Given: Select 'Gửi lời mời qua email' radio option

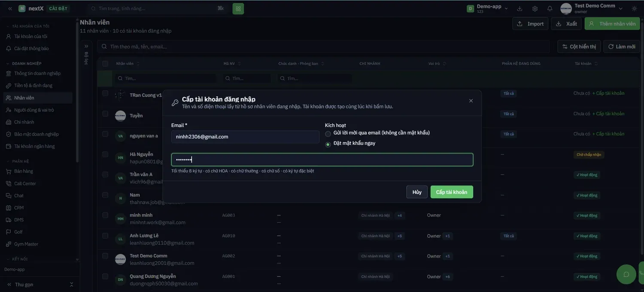Looking at the screenshot, I should pyautogui.click(x=328, y=133).
